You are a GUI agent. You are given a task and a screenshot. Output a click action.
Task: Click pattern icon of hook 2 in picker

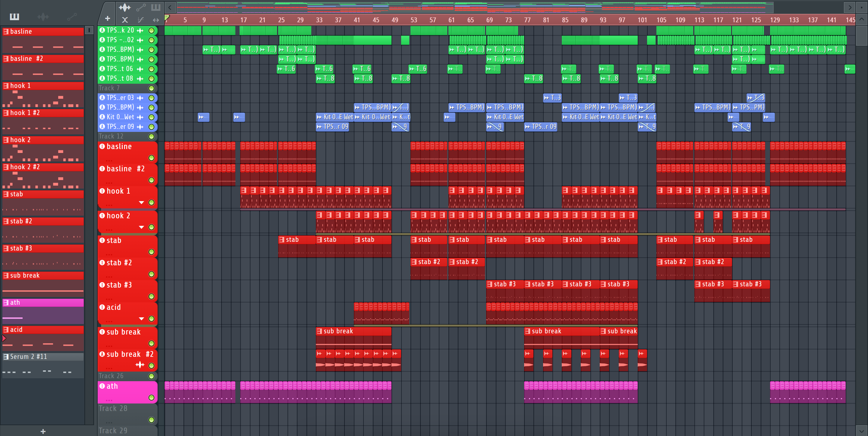pos(6,140)
